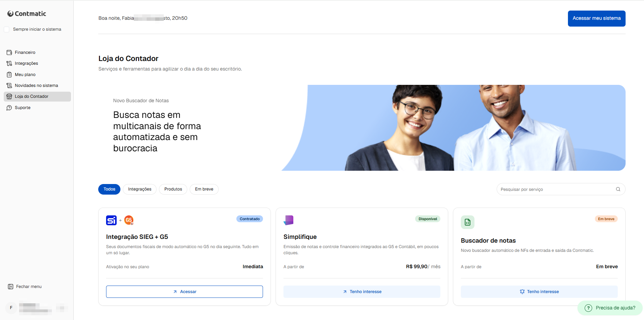Click Tenho interesse on Simplifique card
644x320 pixels.
(x=362, y=292)
